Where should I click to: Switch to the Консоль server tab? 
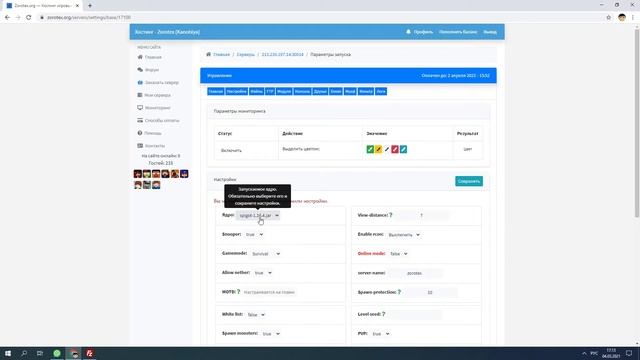[302, 91]
